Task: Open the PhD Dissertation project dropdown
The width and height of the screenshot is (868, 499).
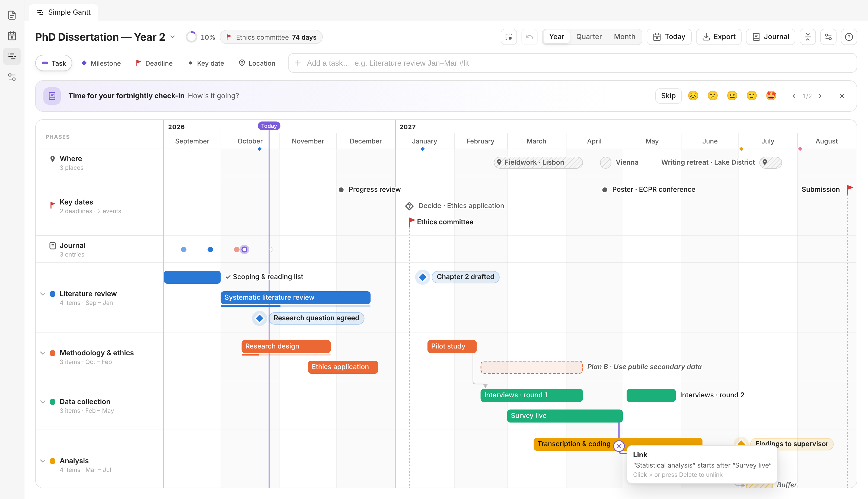Action: 173,37
